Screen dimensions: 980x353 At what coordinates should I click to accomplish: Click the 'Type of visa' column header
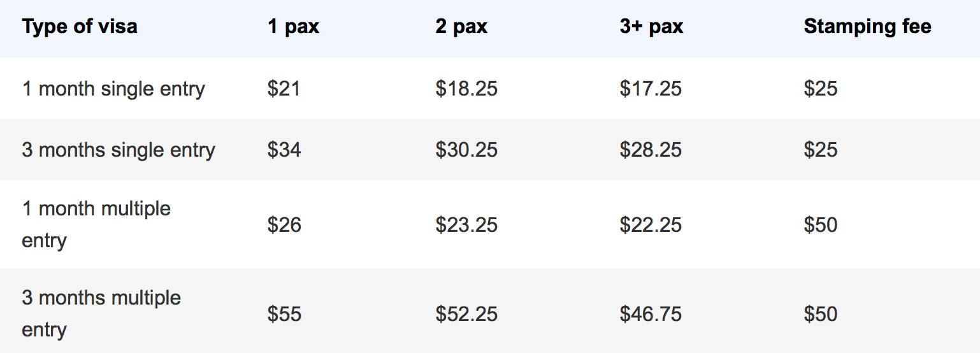80,27
